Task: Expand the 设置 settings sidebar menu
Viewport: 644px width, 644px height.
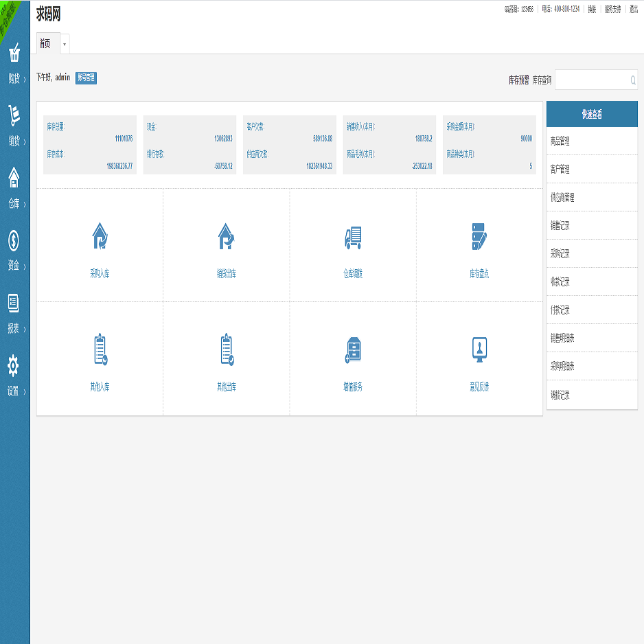Action: point(14,376)
